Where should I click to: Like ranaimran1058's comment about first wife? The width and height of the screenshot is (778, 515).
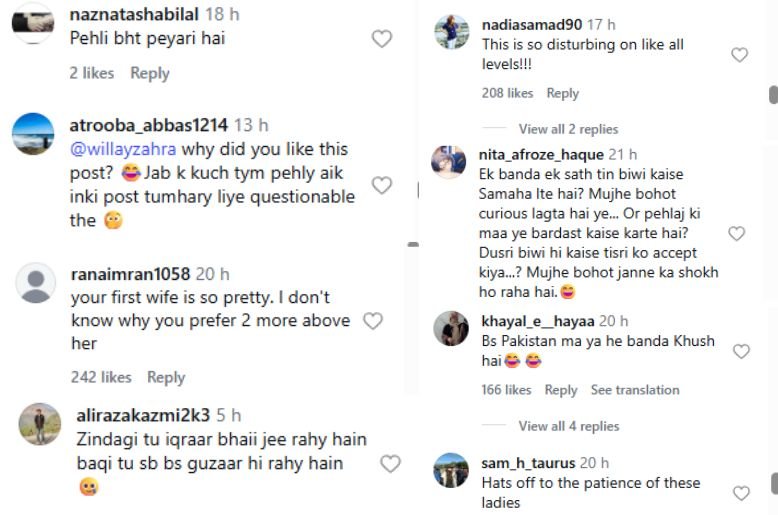[372, 321]
